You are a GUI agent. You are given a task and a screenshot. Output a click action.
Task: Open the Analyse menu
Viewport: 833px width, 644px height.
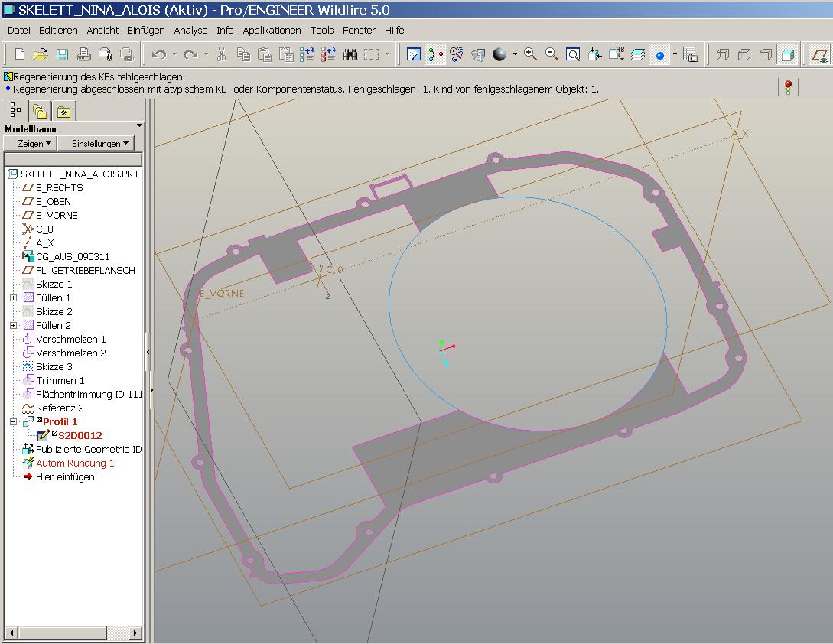(x=190, y=31)
